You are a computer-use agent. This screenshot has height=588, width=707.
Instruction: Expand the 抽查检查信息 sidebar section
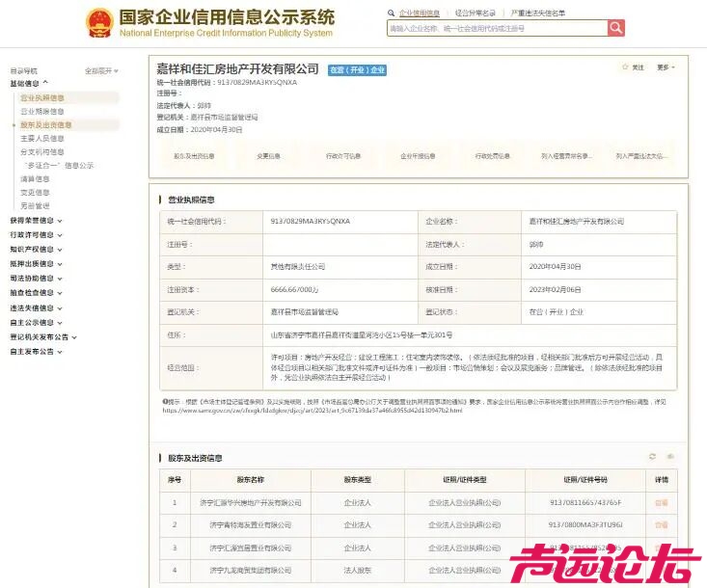click(36, 292)
